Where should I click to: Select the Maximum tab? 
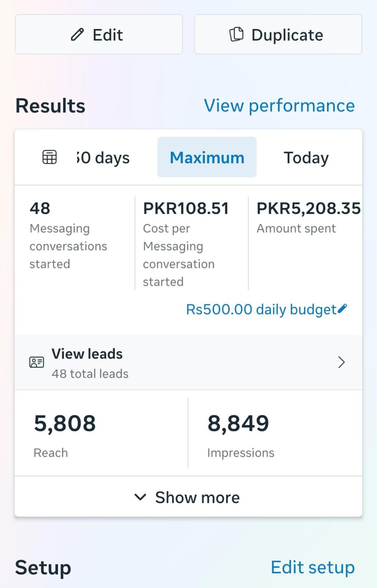207,157
